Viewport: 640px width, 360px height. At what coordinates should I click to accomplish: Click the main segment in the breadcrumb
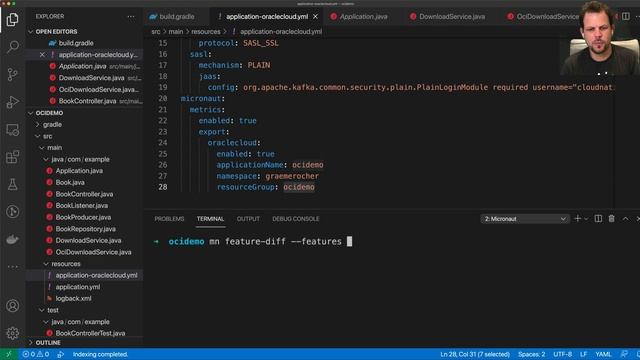tap(176, 31)
